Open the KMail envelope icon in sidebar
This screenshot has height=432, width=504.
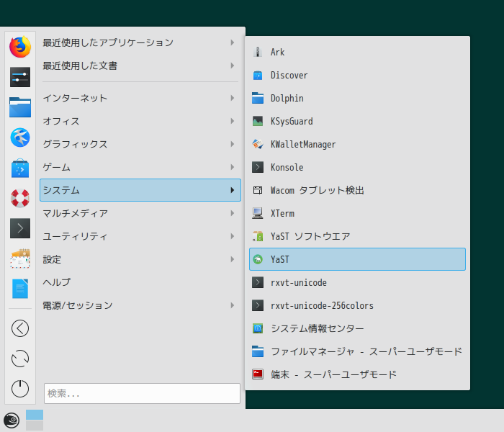pos(20,258)
